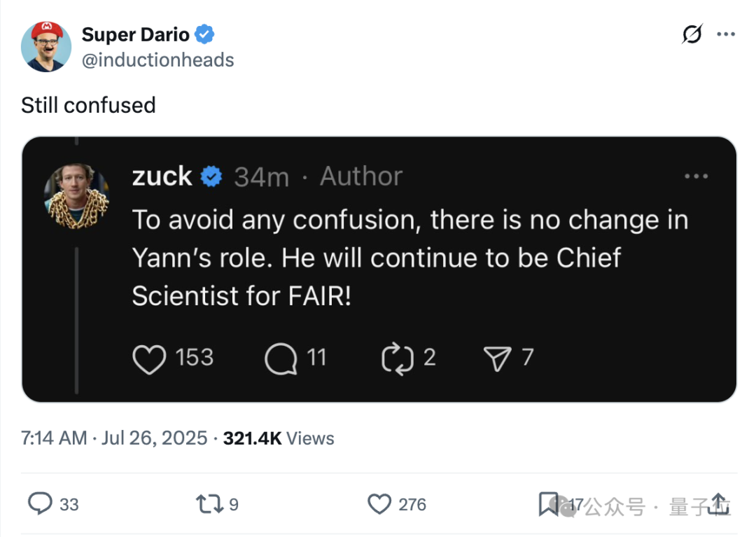View the 321.4K Views analytics
This screenshot has width=756, height=537.
coord(278,438)
